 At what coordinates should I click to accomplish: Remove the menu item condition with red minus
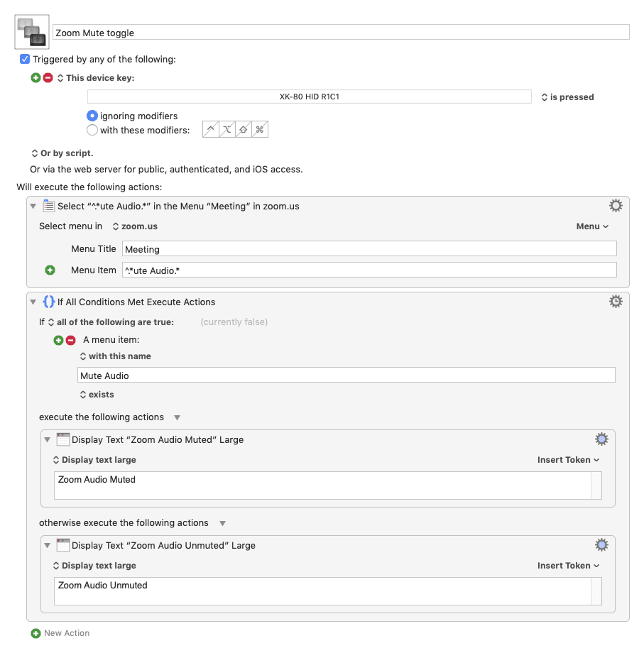[71, 340]
